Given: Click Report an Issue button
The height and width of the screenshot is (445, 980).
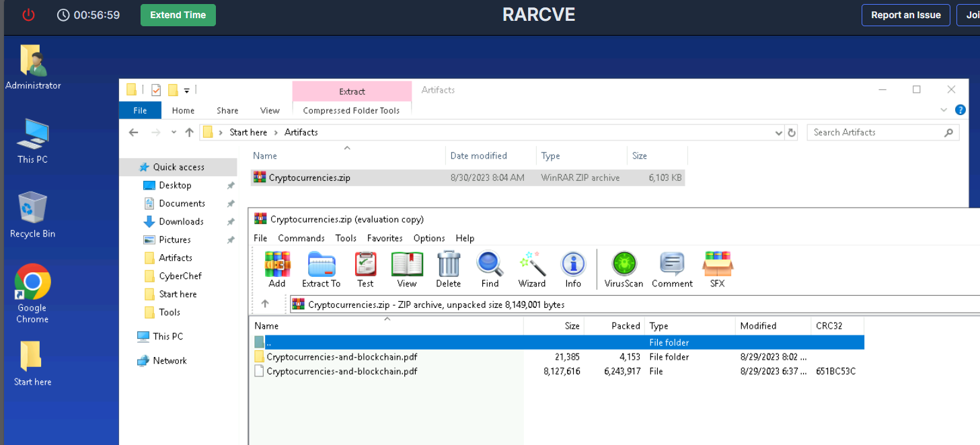Looking at the screenshot, I should (905, 15).
